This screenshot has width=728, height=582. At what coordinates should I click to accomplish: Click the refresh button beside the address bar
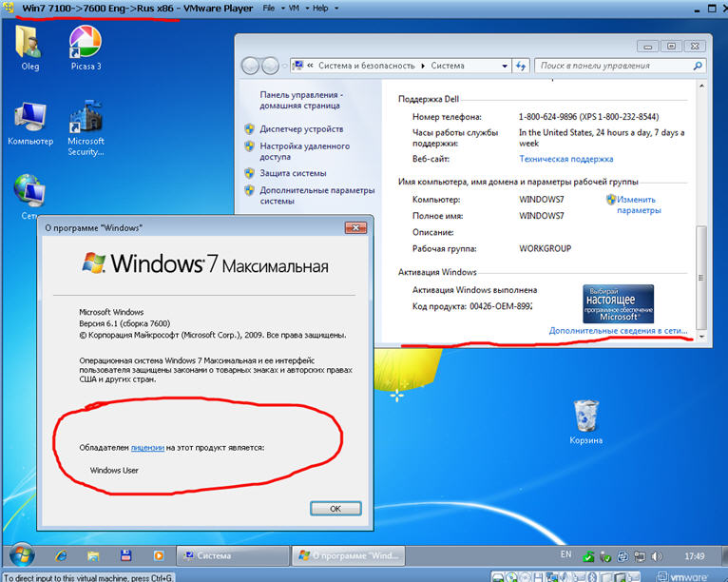tap(521, 66)
